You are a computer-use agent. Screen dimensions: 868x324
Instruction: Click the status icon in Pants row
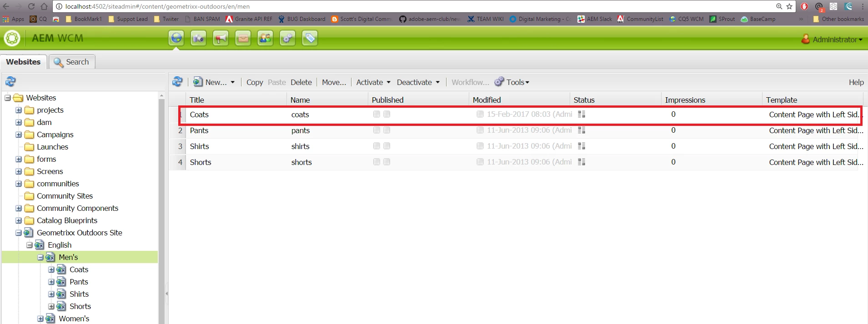tap(582, 130)
